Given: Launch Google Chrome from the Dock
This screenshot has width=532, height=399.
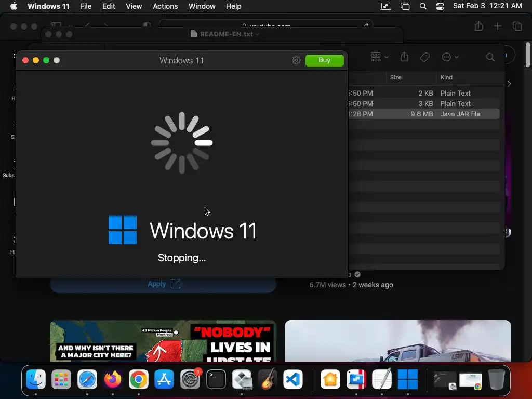Looking at the screenshot, I should 138,379.
